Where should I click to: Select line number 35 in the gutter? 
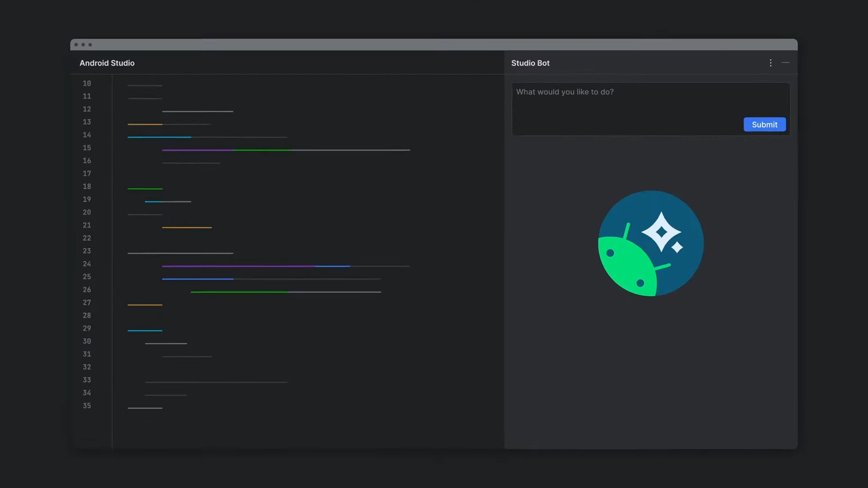click(86, 406)
